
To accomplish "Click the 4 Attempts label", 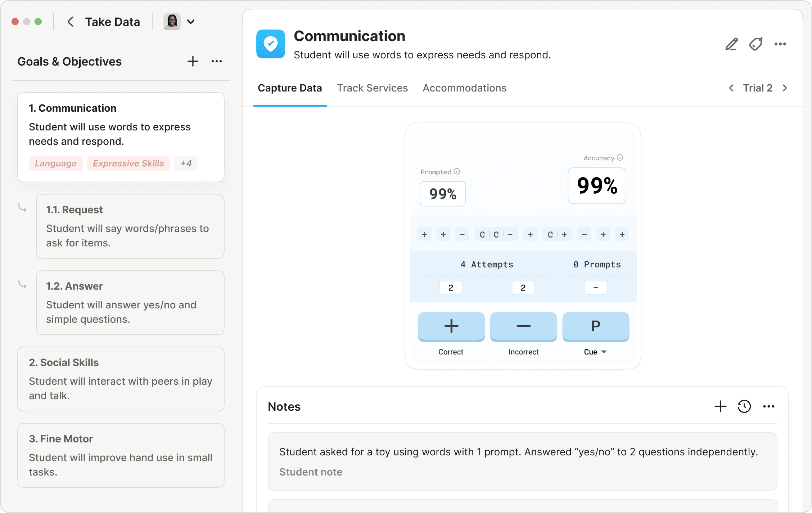I will (487, 264).
